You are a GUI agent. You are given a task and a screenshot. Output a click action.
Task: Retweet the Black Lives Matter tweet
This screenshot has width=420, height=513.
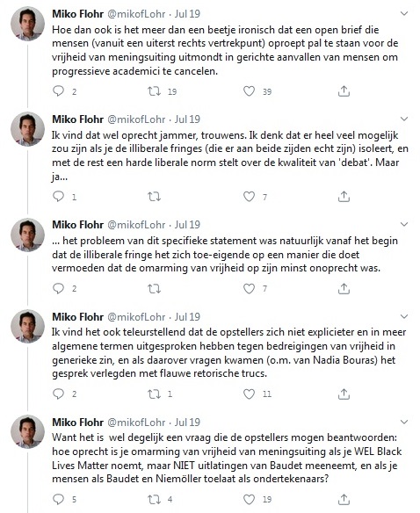click(154, 499)
